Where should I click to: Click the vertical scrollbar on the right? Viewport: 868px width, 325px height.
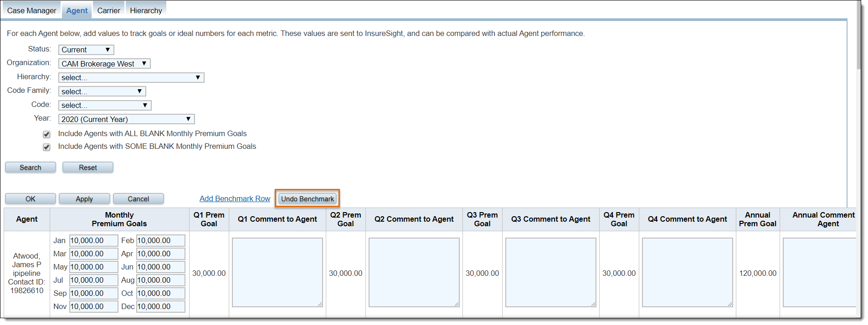[858, 36]
